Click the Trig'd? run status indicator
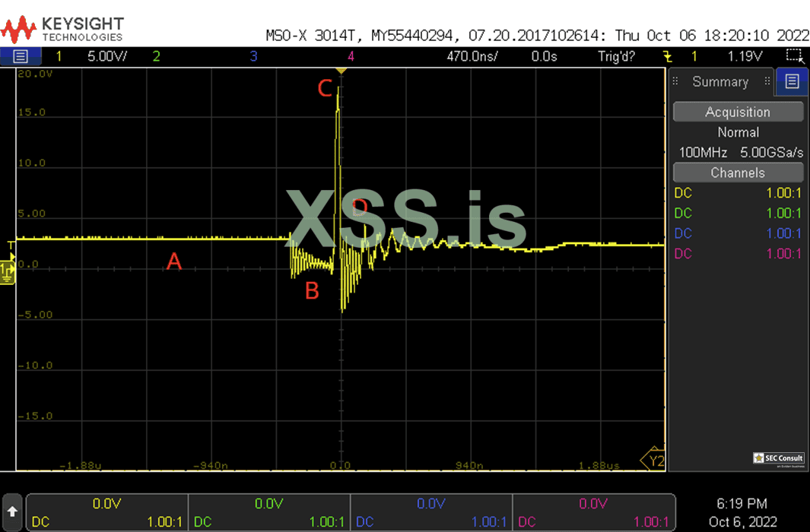This screenshot has width=810, height=532. (x=616, y=56)
